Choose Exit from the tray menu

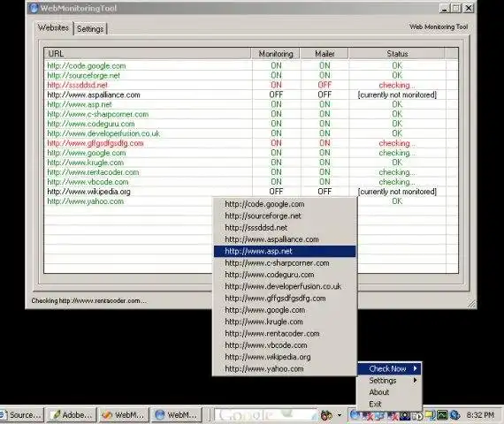[x=390, y=404]
